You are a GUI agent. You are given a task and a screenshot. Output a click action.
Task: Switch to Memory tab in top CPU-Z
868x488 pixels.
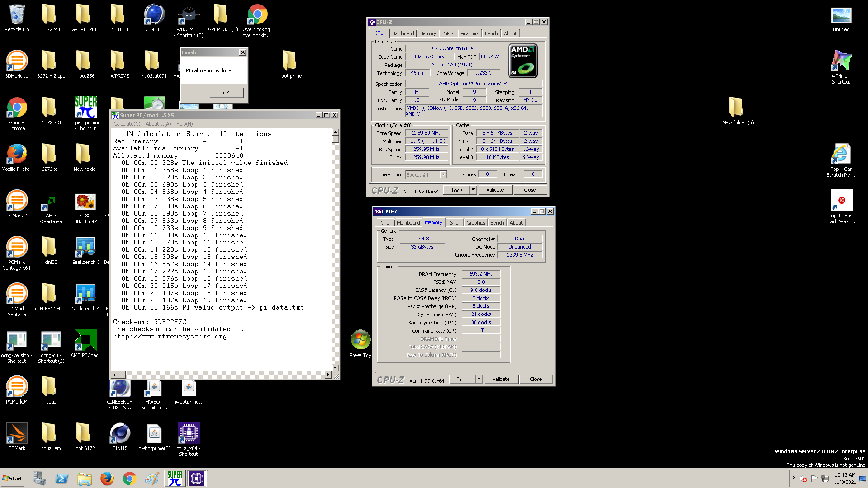pos(427,33)
